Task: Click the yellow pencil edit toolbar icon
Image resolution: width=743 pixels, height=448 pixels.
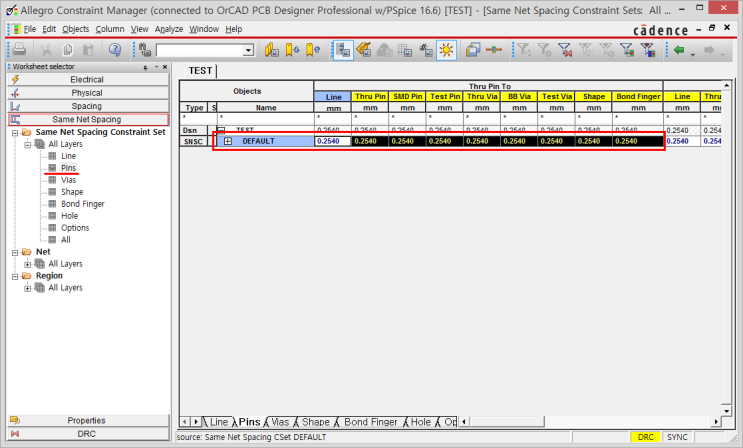Action: click(x=363, y=49)
